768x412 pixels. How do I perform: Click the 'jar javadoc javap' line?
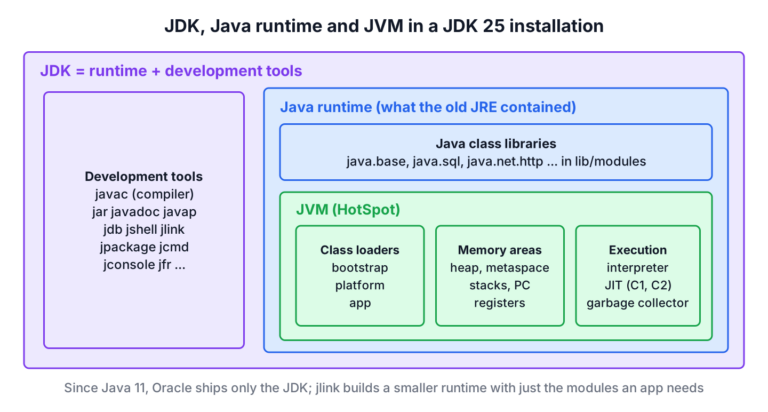(x=144, y=212)
